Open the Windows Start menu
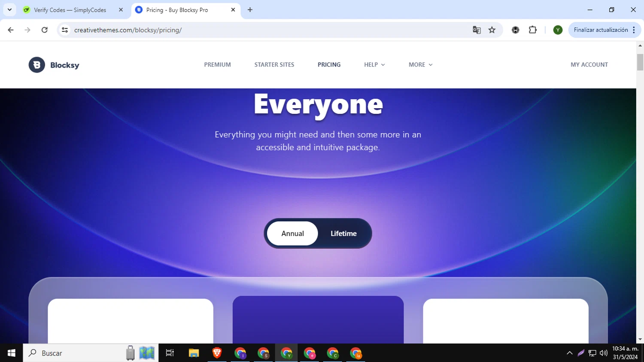Viewport: 644px width, 362px height. coord(12,353)
